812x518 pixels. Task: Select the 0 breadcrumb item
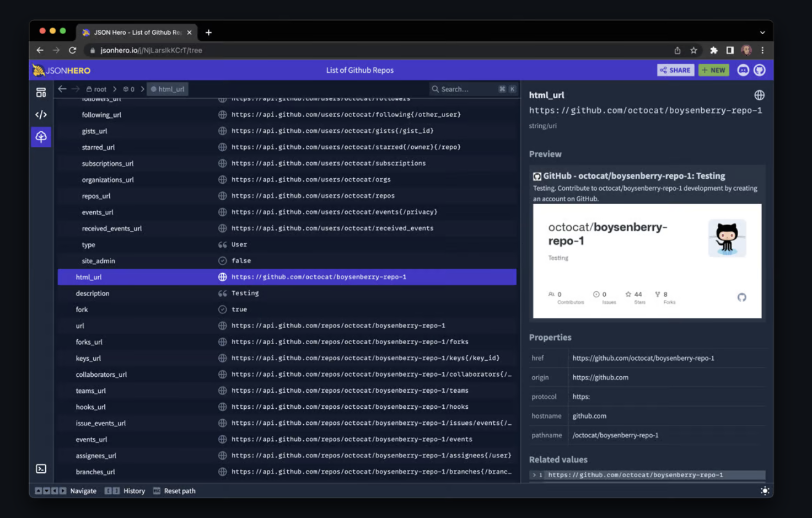[129, 89]
